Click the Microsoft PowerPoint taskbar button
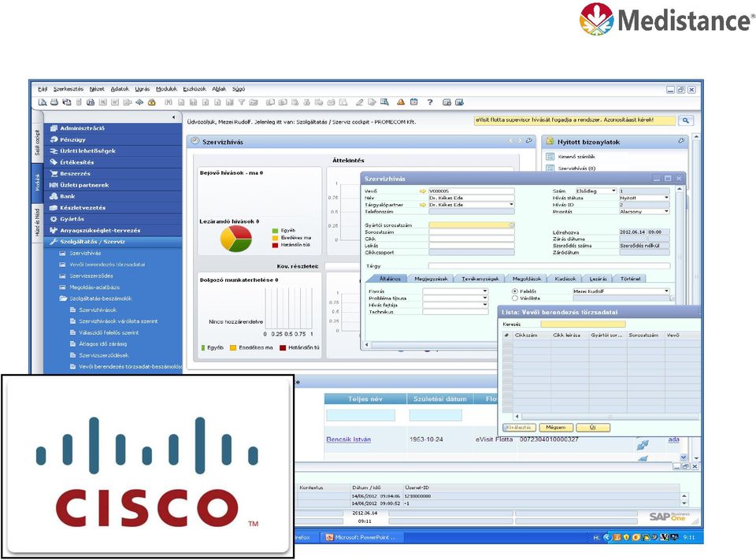 [361, 537]
